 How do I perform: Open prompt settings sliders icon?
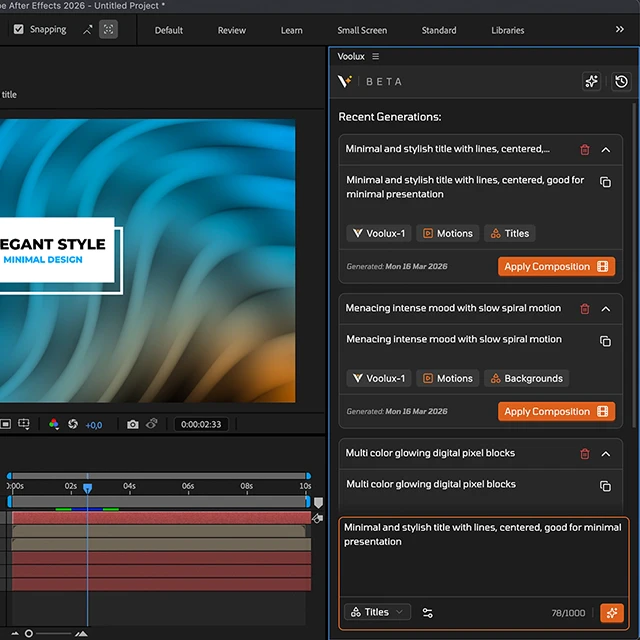pyautogui.click(x=428, y=613)
